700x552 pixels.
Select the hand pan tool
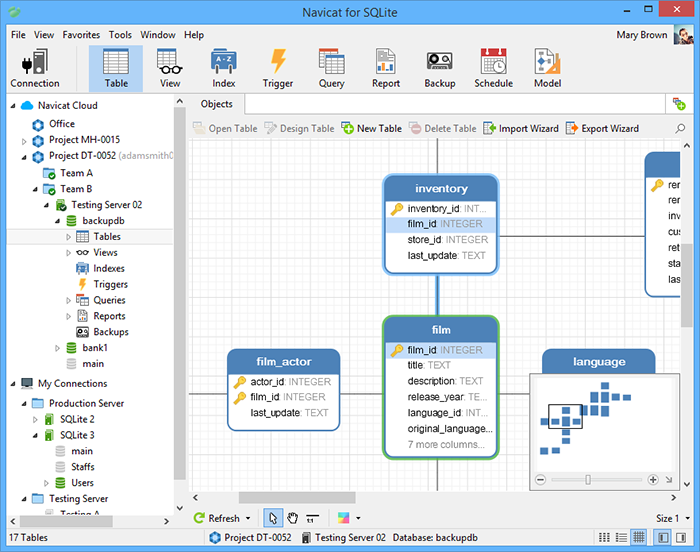(x=292, y=518)
